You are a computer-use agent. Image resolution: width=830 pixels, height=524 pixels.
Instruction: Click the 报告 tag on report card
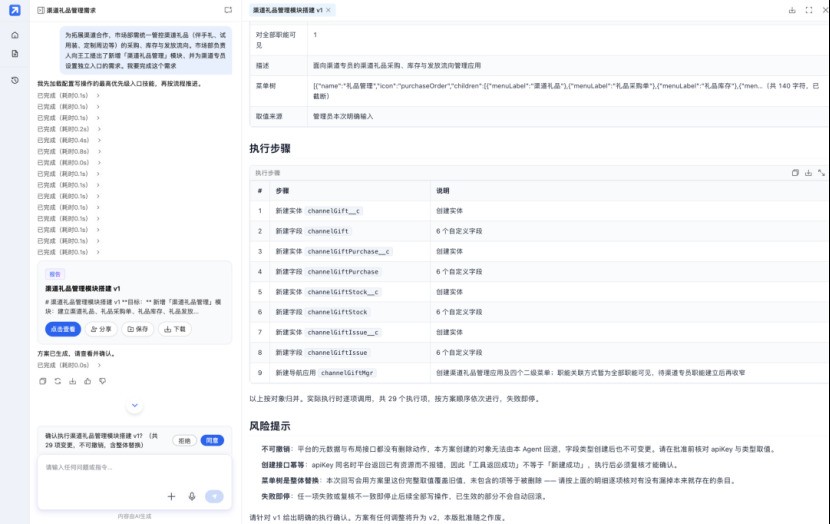55,274
